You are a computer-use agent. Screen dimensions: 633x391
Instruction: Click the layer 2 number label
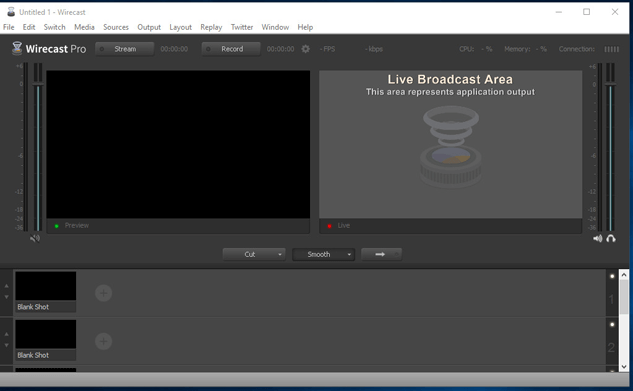pyautogui.click(x=611, y=347)
